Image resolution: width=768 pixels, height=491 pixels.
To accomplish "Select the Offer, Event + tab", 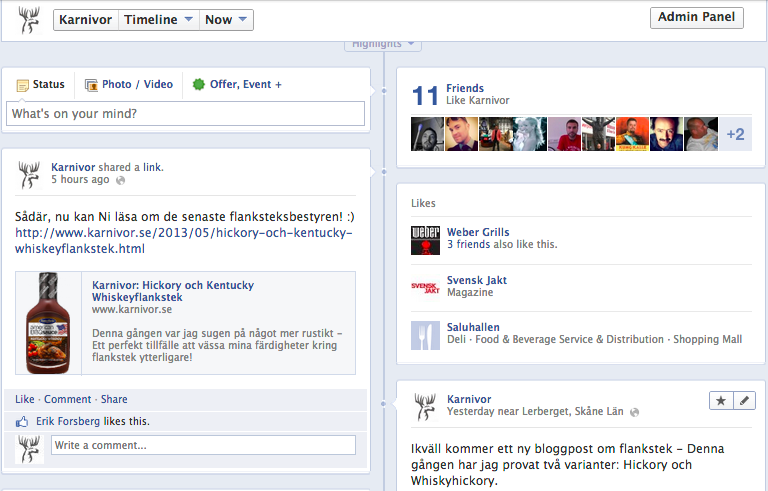I will [x=237, y=85].
